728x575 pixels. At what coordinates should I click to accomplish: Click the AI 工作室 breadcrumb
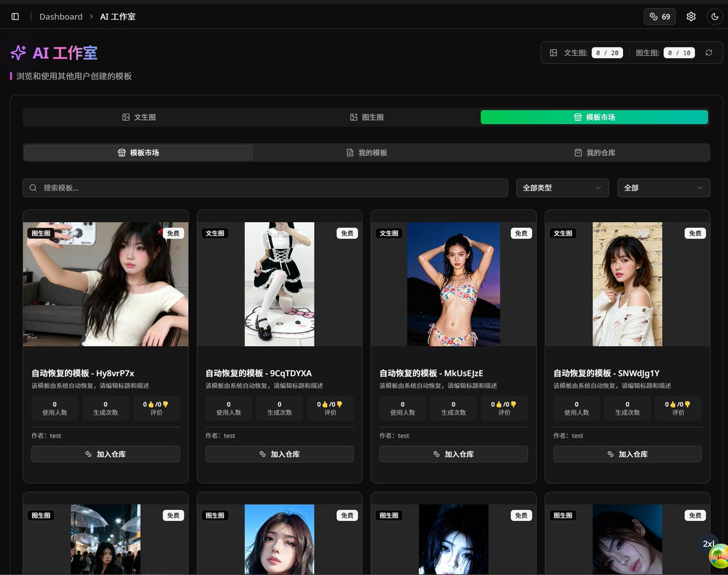[118, 16]
